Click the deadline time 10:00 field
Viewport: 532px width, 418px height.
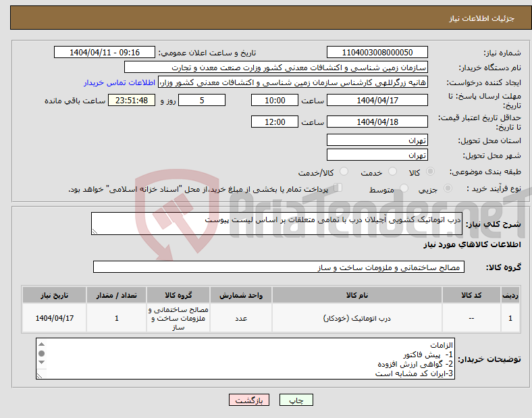click(x=275, y=101)
